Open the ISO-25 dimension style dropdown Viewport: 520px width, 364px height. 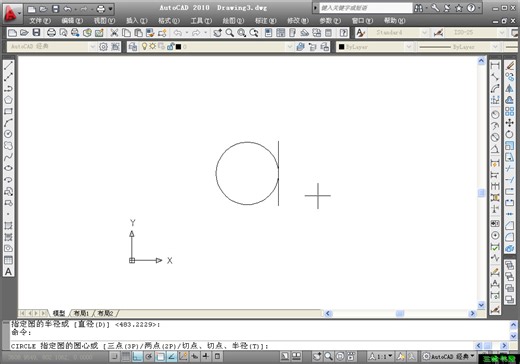(502, 32)
